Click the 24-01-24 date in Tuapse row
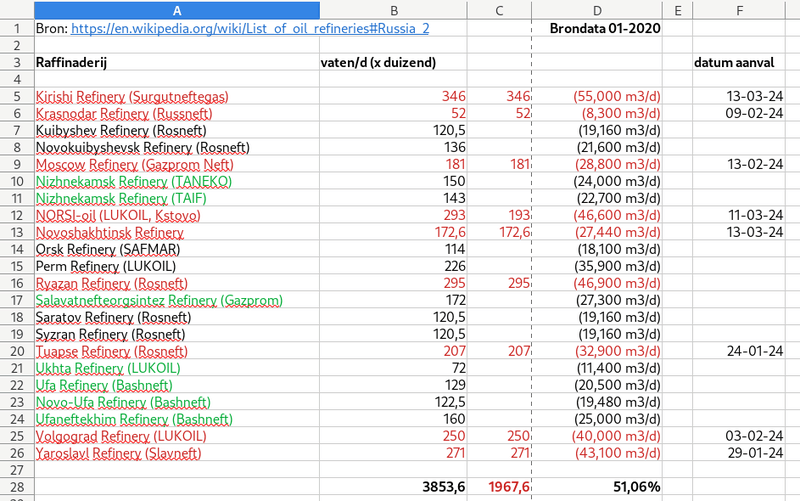Image resolution: width=800 pixels, height=501 pixels. pos(739,351)
